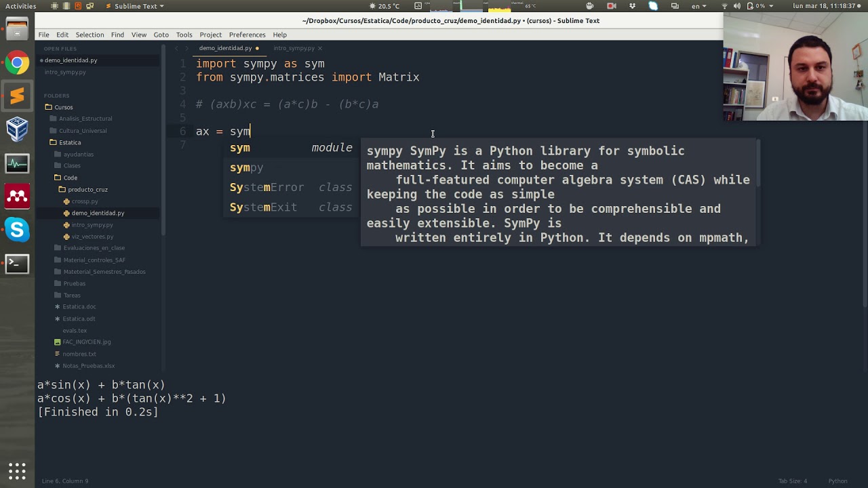Open Skype from the dock
Image resolution: width=868 pixels, height=488 pixels.
click(x=17, y=229)
